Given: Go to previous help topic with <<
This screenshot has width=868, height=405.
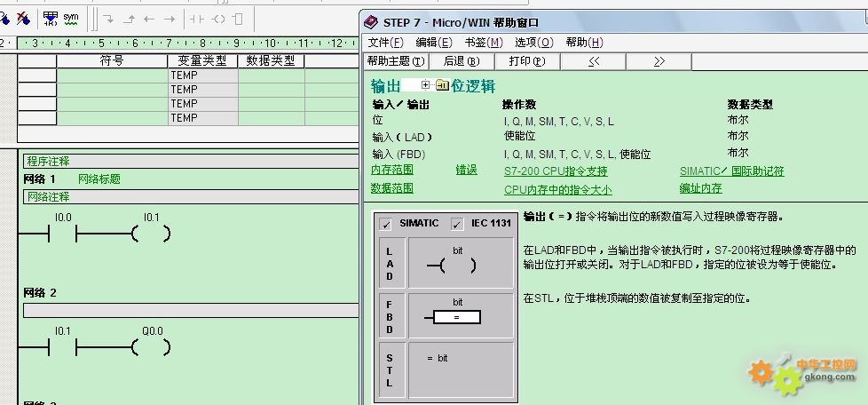Looking at the screenshot, I should 594,61.
